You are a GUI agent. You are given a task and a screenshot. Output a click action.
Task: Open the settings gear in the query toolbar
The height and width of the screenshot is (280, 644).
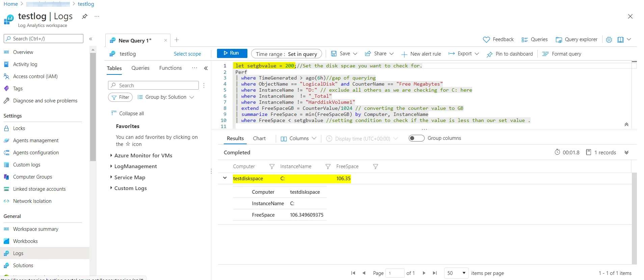coord(609,40)
